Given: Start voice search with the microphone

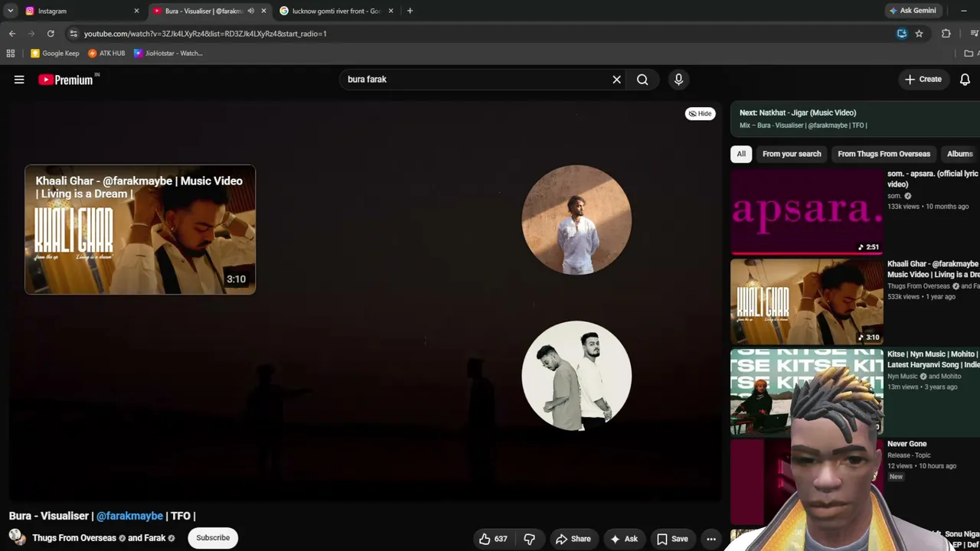Looking at the screenshot, I should (x=678, y=80).
